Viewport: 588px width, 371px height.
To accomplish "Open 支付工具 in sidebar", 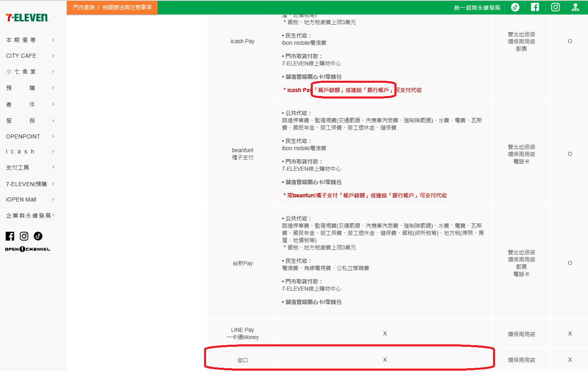I will (x=17, y=168).
